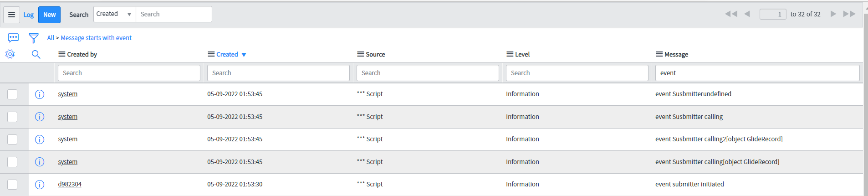The height and width of the screenshot is (196, 868).
Task: Click the New button
Action: 49,15
